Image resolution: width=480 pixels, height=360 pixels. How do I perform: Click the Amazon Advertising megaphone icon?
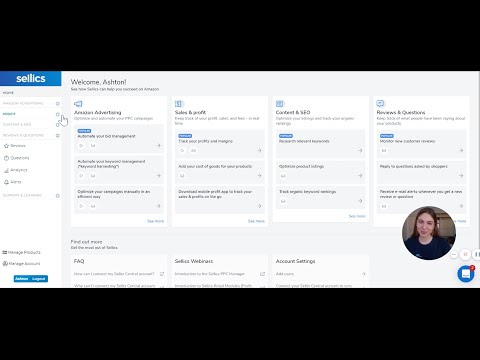point(78,104)
